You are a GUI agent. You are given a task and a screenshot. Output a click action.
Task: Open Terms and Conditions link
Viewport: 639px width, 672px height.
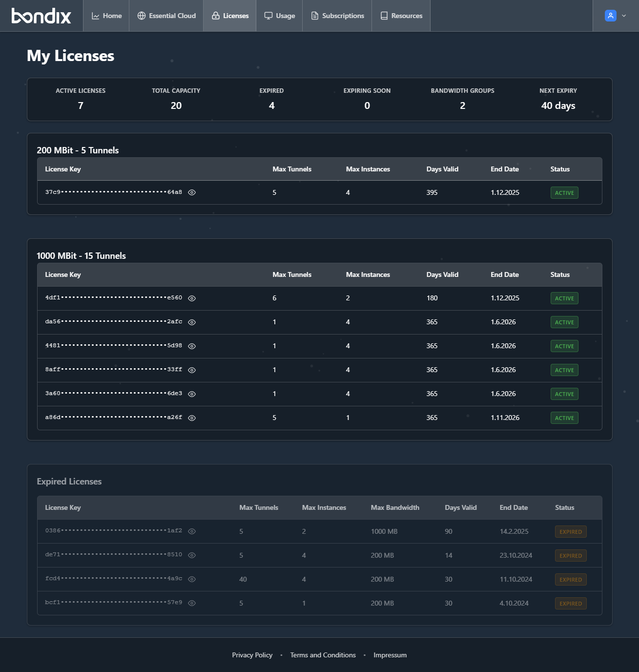click(x=323, y=655)
